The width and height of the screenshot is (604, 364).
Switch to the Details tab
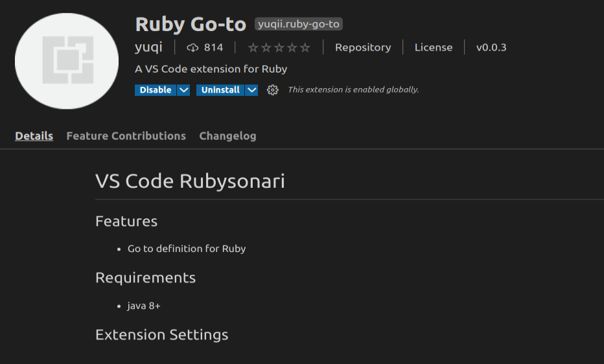(34, 136)
